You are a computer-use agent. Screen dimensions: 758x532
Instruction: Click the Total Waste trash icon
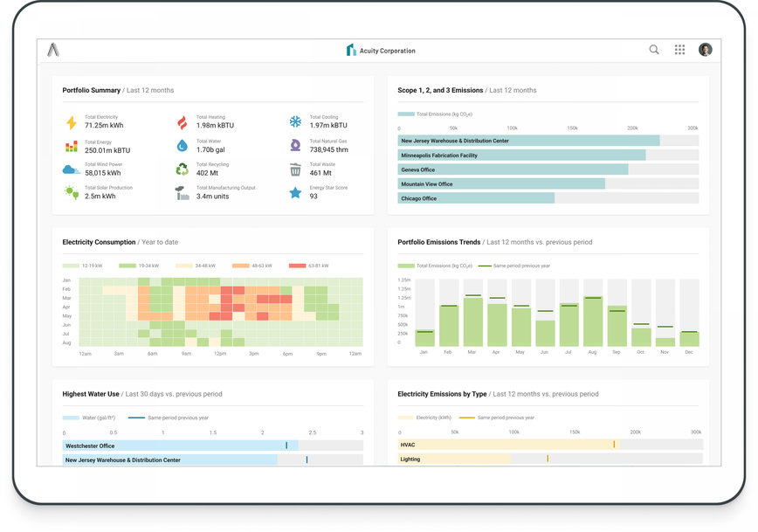(295, 169)
